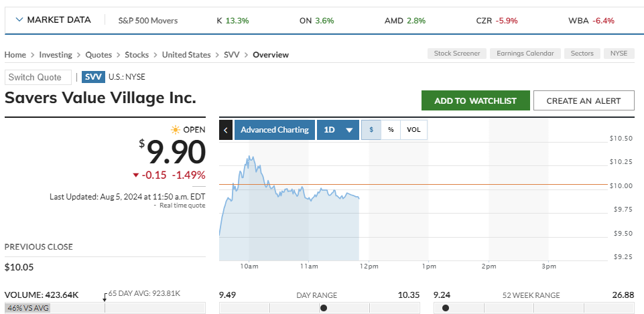Open Advanced Charting
This screenshot has height=314, width=644.
tap(275, 130)
